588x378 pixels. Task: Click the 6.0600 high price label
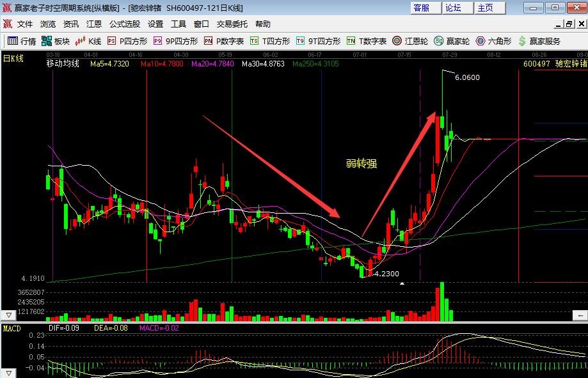pos(467,77)
